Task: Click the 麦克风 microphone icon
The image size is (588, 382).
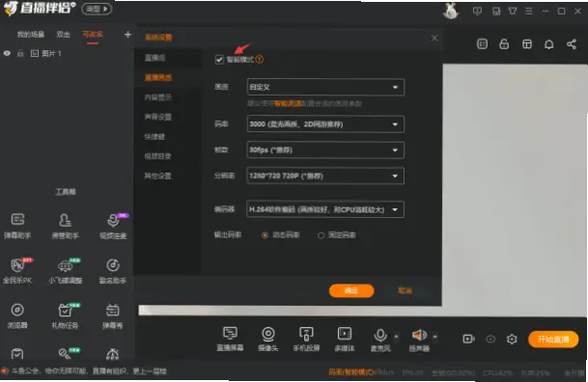Action: (379, 335)
